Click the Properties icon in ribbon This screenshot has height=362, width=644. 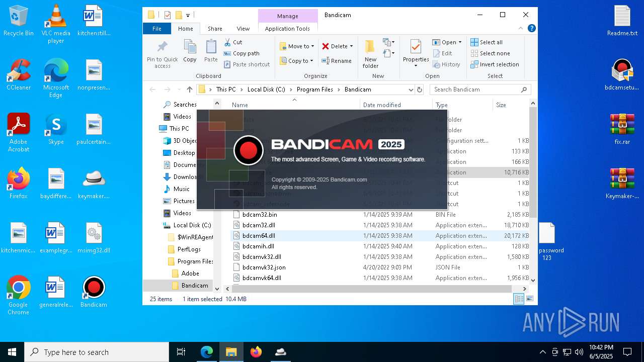(x=416, y=47)
